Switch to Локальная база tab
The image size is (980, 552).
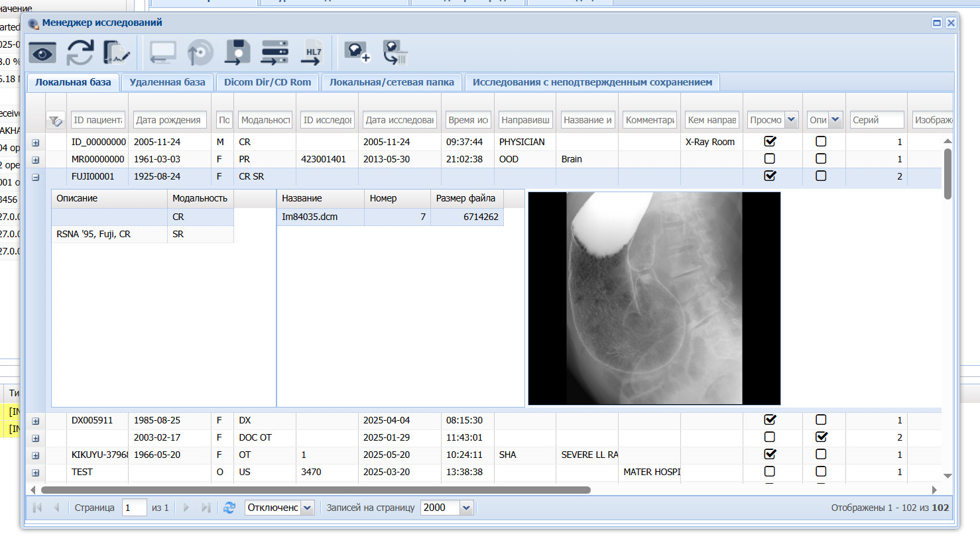click(x=73, y=82)
